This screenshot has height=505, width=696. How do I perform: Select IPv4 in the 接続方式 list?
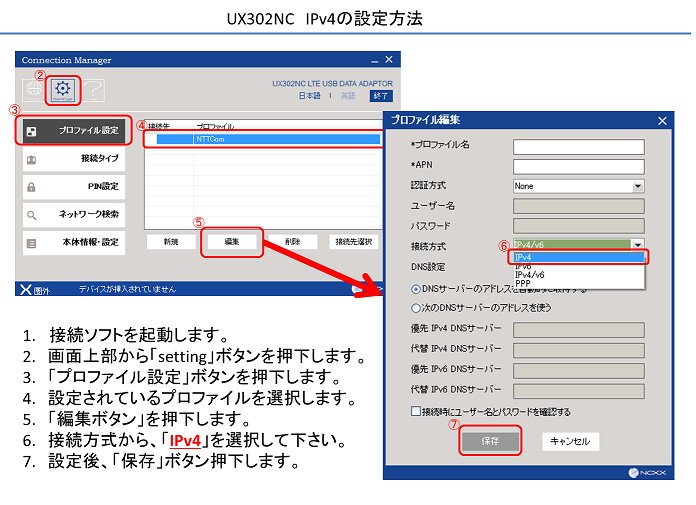coord(579,257)
